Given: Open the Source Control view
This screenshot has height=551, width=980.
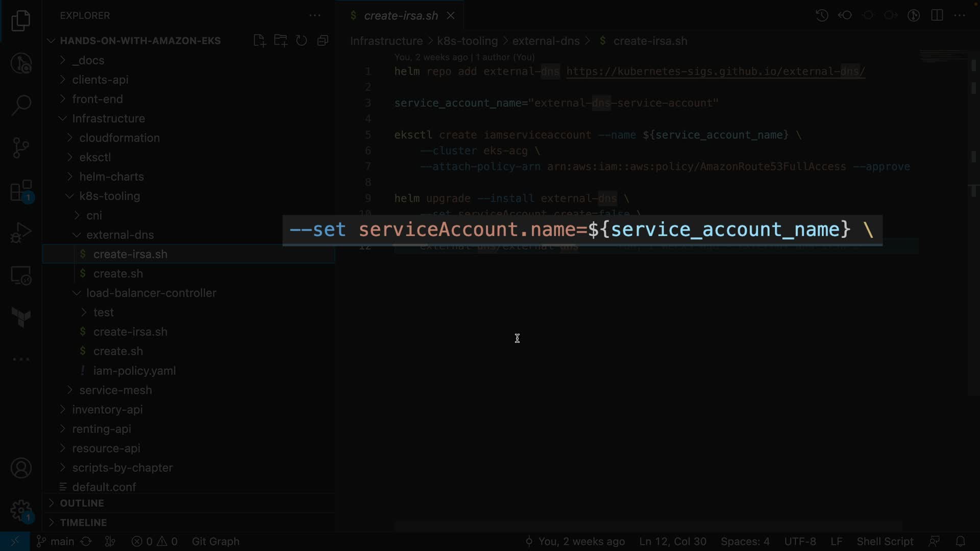Looking at the screenshot, I should pos(21,148).
